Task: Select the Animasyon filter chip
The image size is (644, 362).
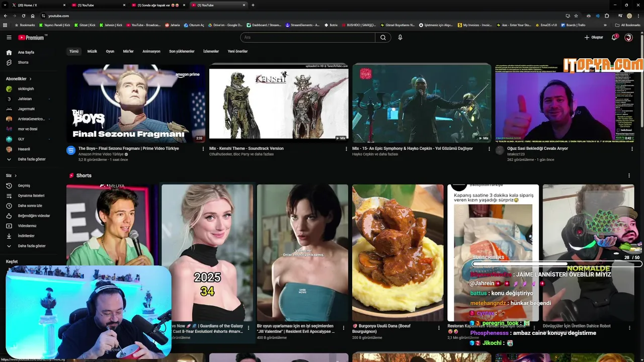Action: tap(151, 51)
